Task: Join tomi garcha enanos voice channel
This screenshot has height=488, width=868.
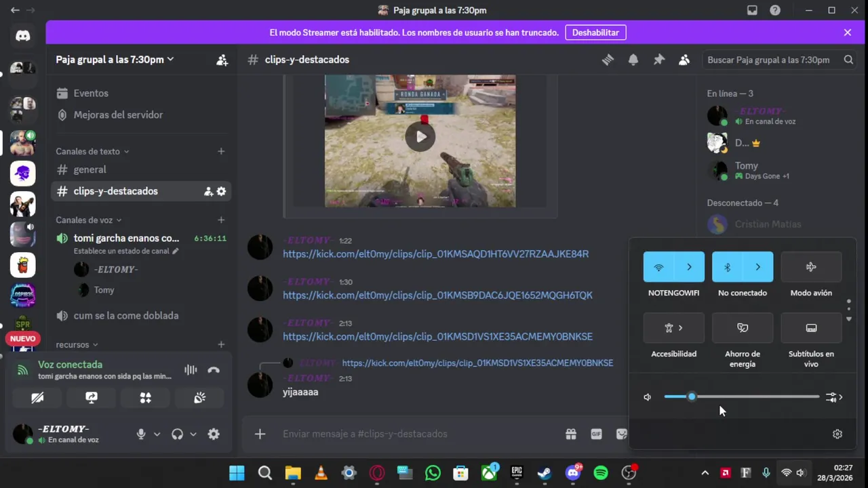Action: pyautogui.click(x=126, y=238)
